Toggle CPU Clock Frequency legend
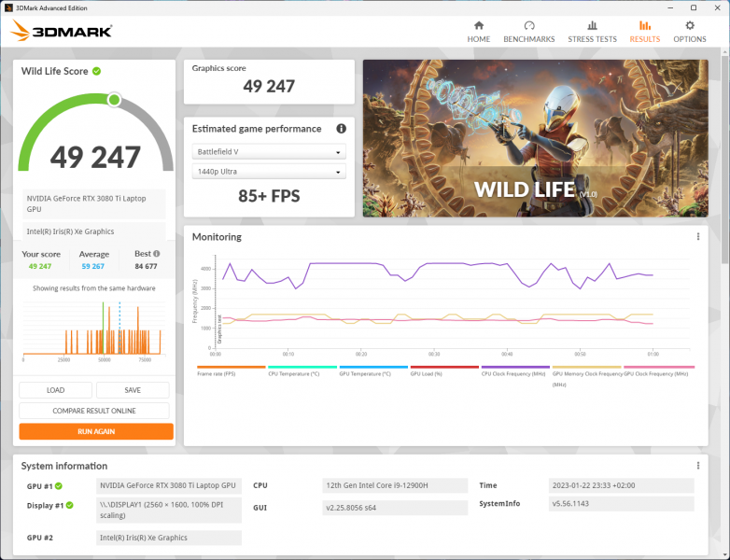Screen dimensions: 730x560 [x=515, y=371]
